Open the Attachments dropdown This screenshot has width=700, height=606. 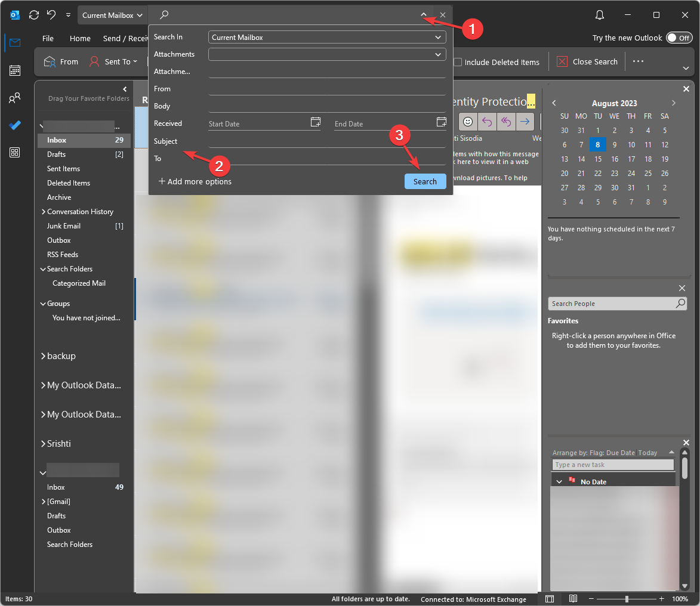coord(327,54)
